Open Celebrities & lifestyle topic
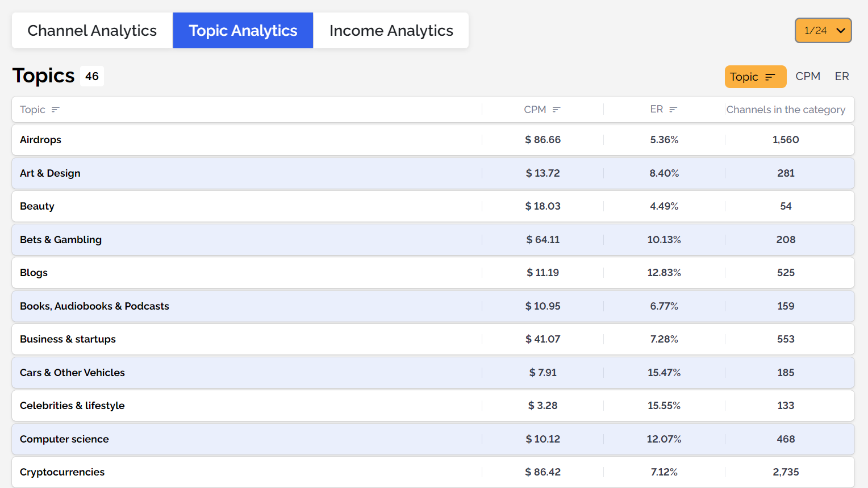This screenshot has width=868, height=488. click(x=433, y=406)
